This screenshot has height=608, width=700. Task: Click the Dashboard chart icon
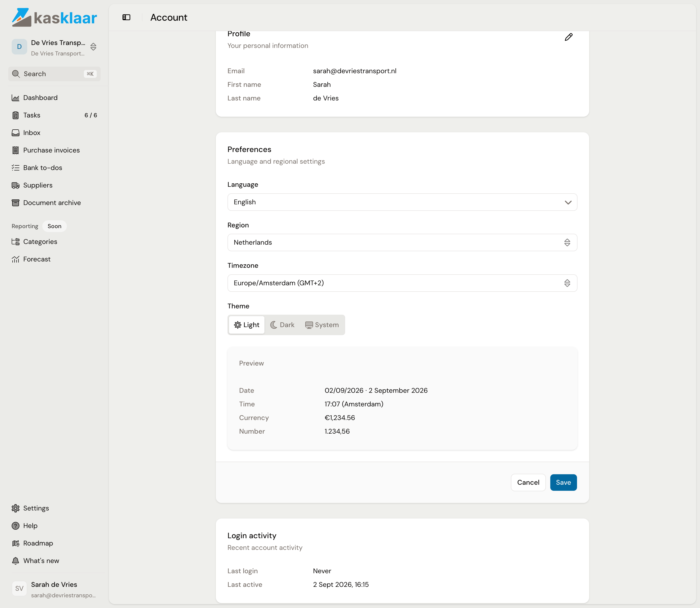coord(16,98)
